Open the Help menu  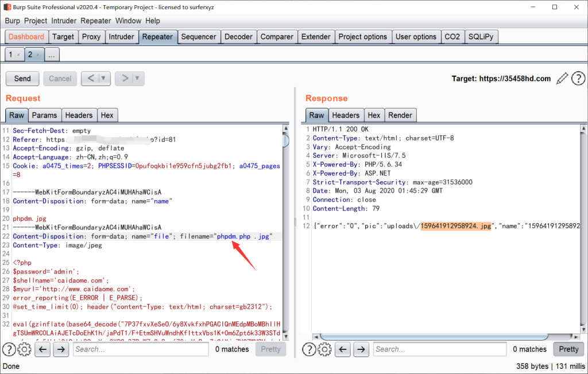tap(153, 21)
